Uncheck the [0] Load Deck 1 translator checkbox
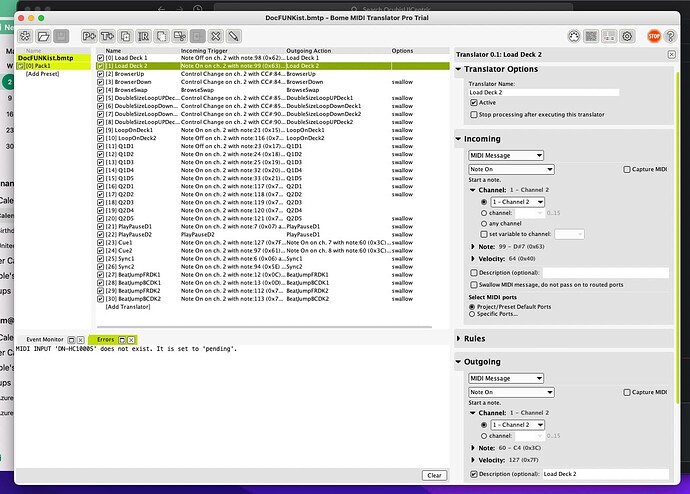This screenshot has height=494, width=690. pos(100,58)
